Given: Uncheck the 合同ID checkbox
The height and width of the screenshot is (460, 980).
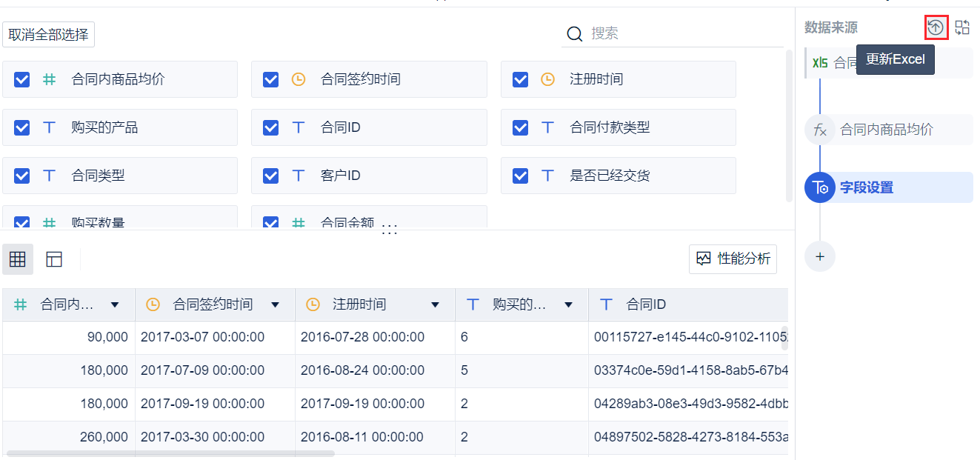Looking at the screenshot, I should pyautogui.click(x=271, y=127).
